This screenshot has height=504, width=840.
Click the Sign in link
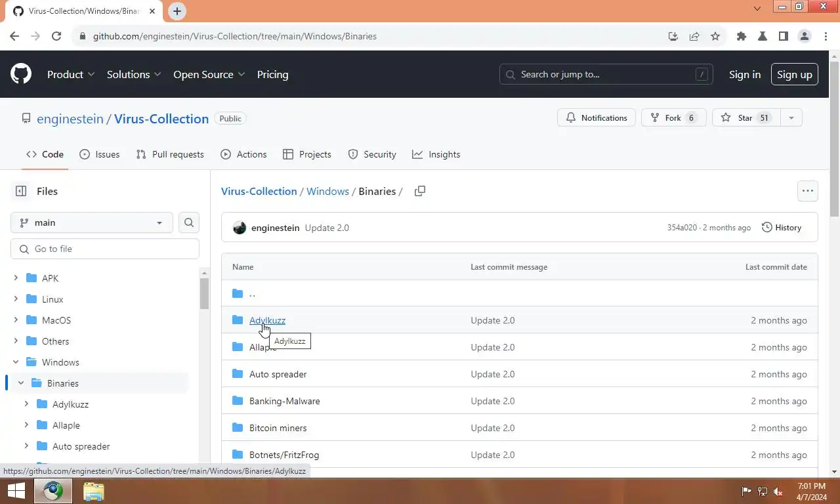[745, 74]
